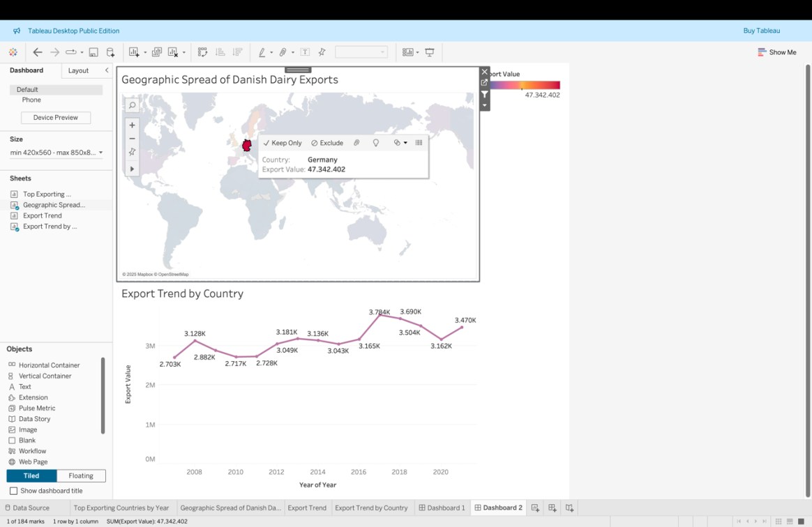Viewport: 812px width, 527px height.
Task: Save workbook using the disk icon
Action: (x=93, y=52)
